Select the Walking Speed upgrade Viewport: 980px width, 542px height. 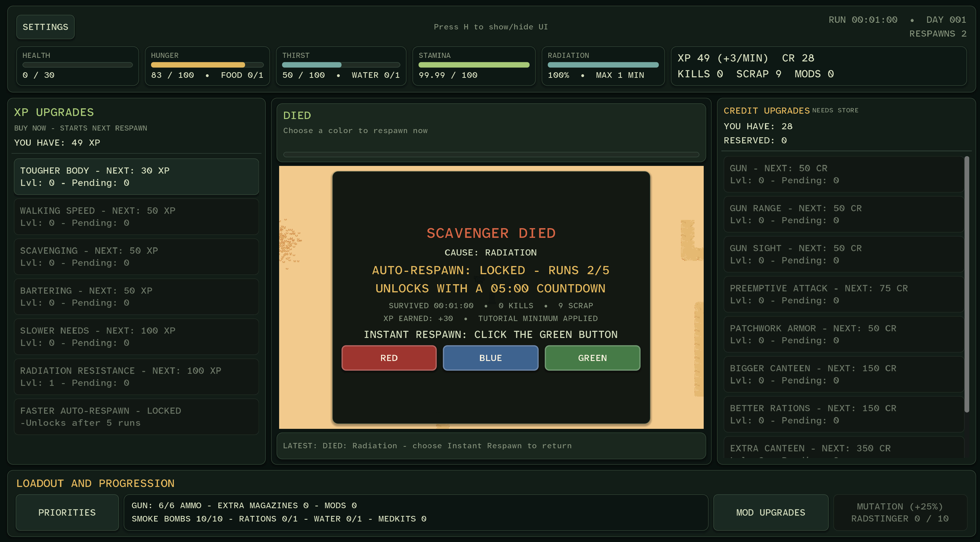(x=136, y=216)
